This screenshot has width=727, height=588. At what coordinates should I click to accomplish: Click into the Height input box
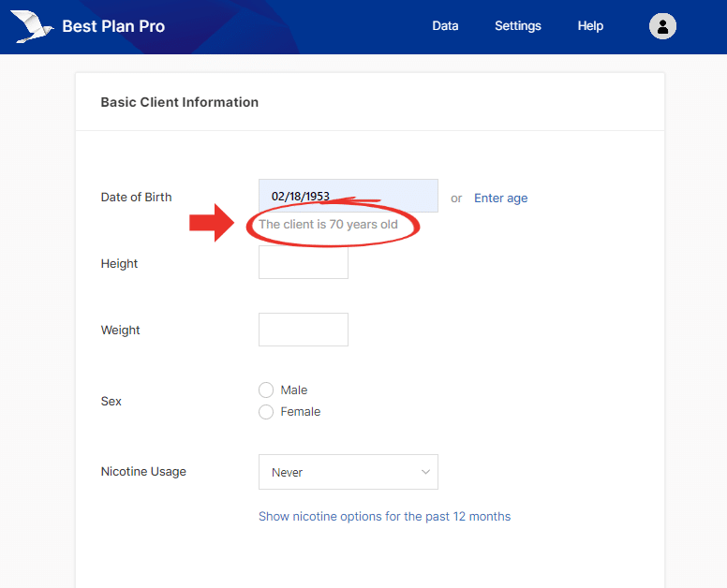coord(303,263)
